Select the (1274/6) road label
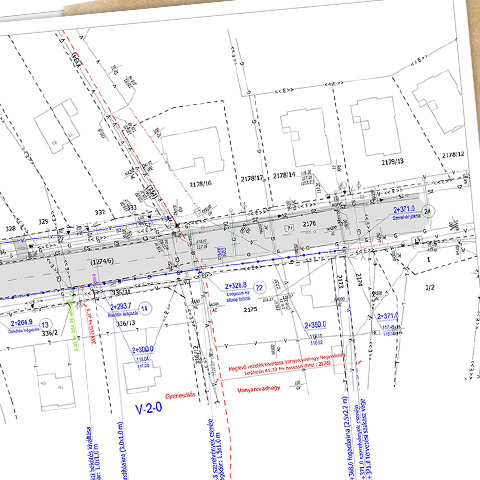This screenshot has height=480, width=480. click(x=102, y=262)
